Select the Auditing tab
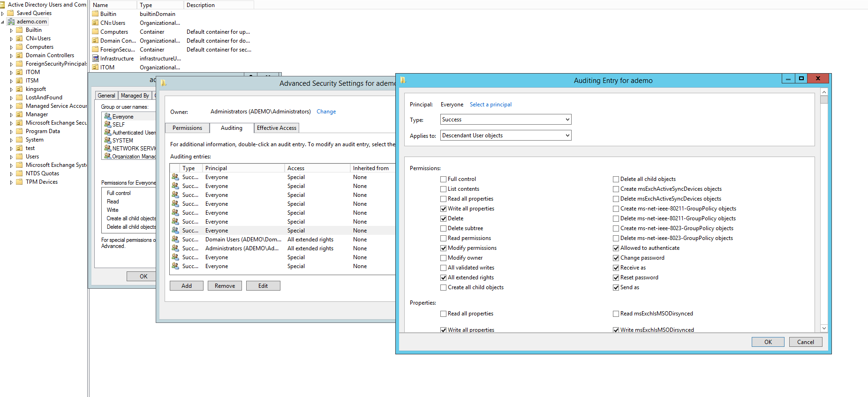 [x=232, y=128]
